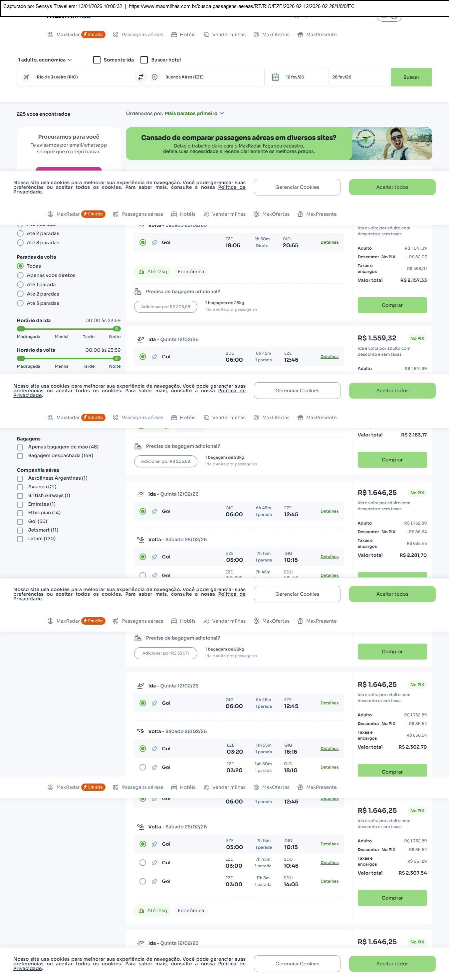The width and height of the screenshot is (449, 980).
Task: Click the left handle of 'Horário da ida' slider
Action: tap(21, 329)
